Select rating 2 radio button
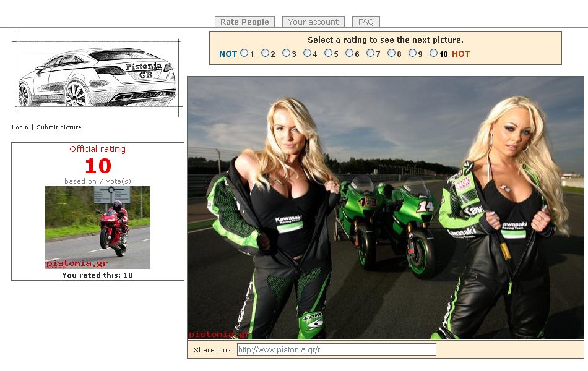Screen dimensions: 588x371 tap(265, 53)
